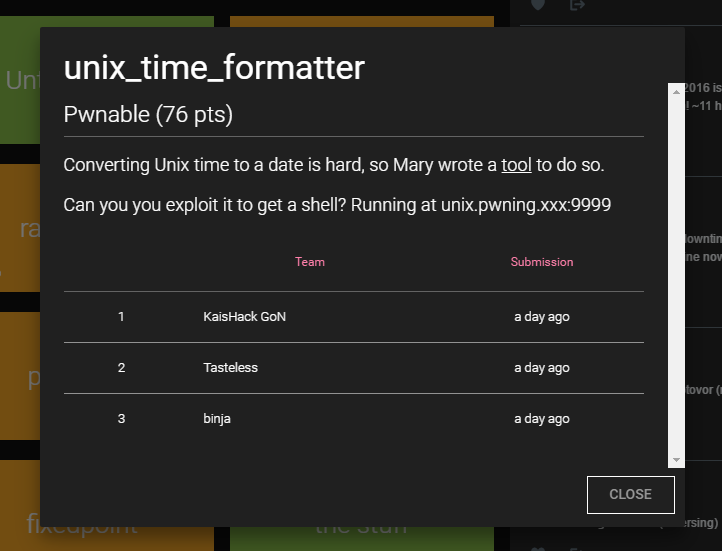Close the challenge dialog with CLOSE button
Viewport: 722px width, 551px height.
[x=630, y=494]
